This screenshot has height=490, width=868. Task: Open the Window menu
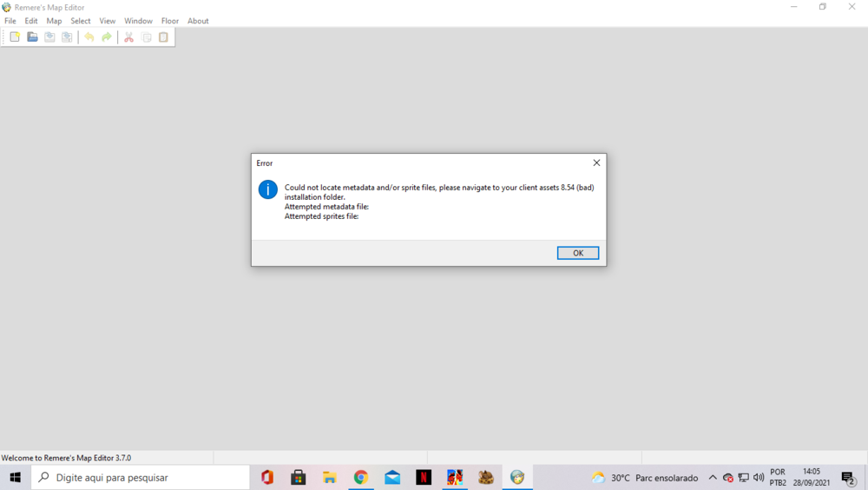click(138, 21)
